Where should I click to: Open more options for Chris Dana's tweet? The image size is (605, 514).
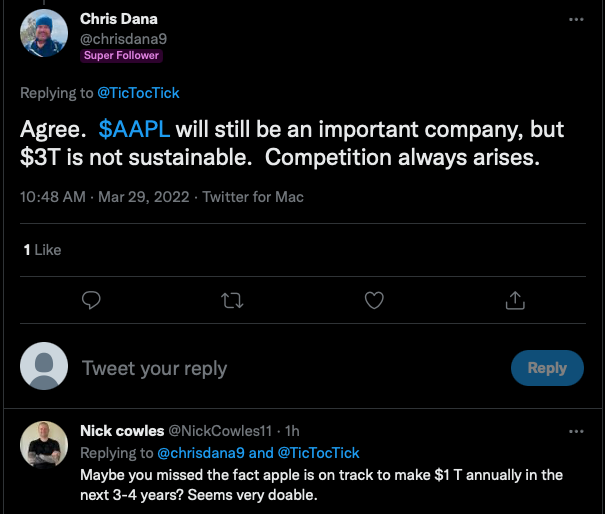tap(575, 20)
